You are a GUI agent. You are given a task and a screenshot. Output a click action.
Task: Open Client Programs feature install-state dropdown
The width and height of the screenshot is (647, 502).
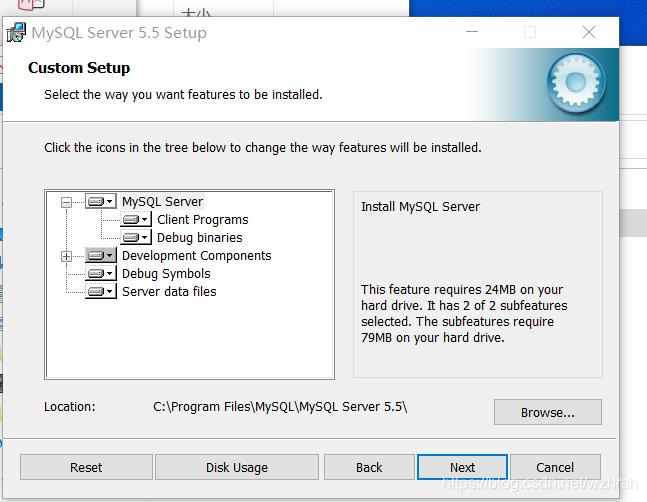pos(136,219)
